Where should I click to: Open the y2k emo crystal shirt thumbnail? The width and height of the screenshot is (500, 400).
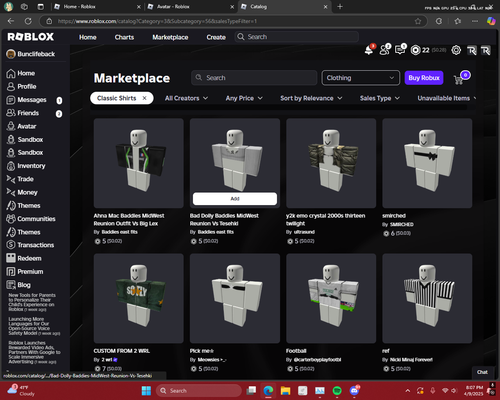coord(331,163)
